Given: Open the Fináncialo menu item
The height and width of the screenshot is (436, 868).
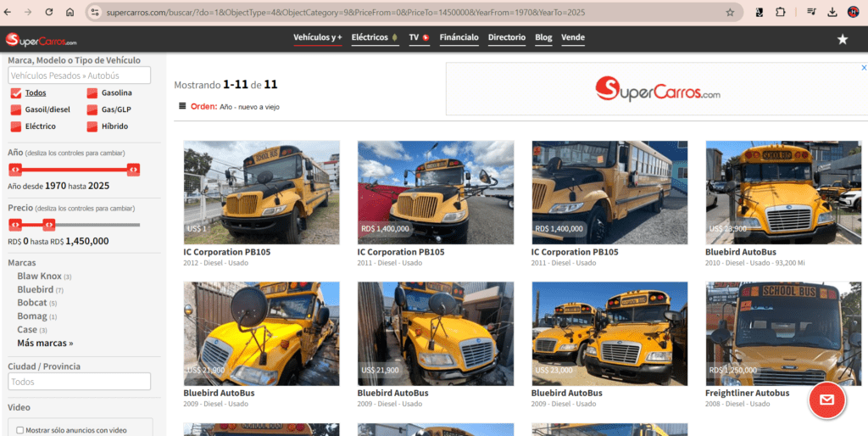Looking at the screenshot, I should (x=459, y=37).
